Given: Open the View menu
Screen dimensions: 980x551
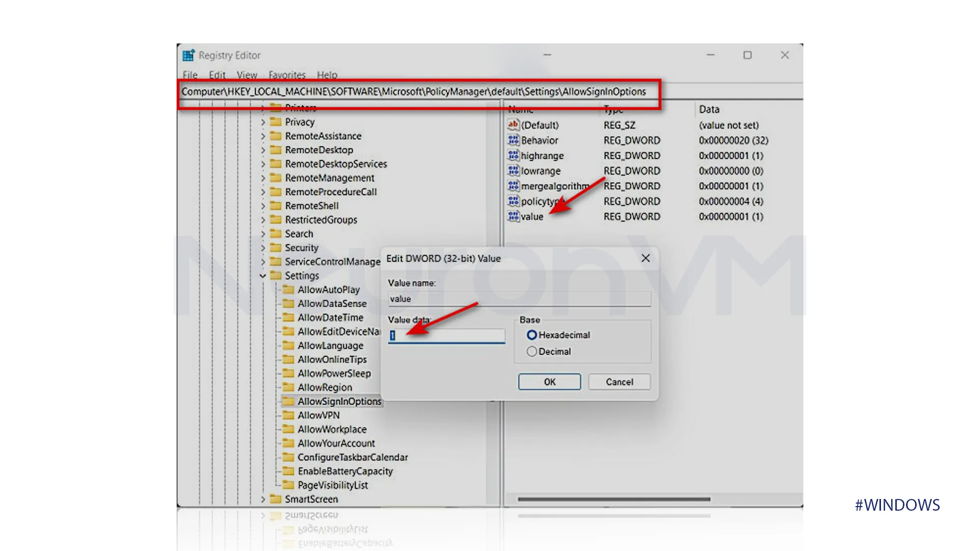Looking at the screenshot, I should (x=247, y=74).
